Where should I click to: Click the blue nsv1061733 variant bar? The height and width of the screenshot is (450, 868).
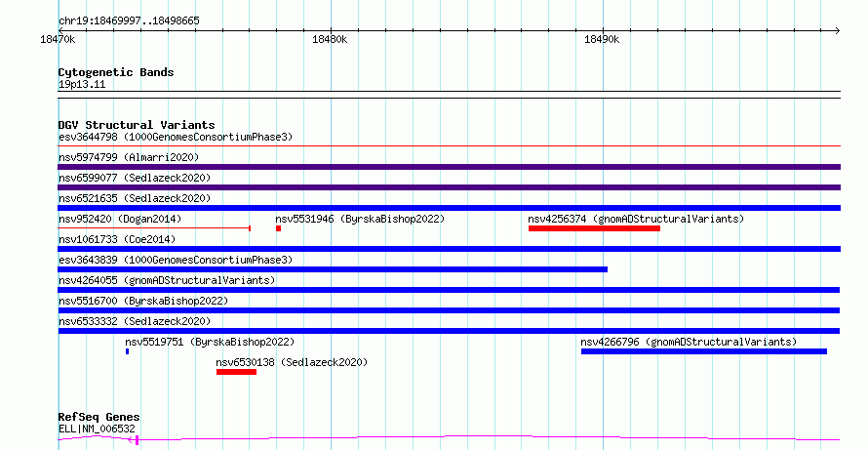point(449,249)
